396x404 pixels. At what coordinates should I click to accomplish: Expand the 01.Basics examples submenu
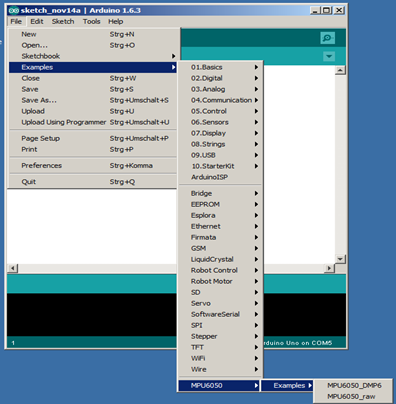click(220, 67)
